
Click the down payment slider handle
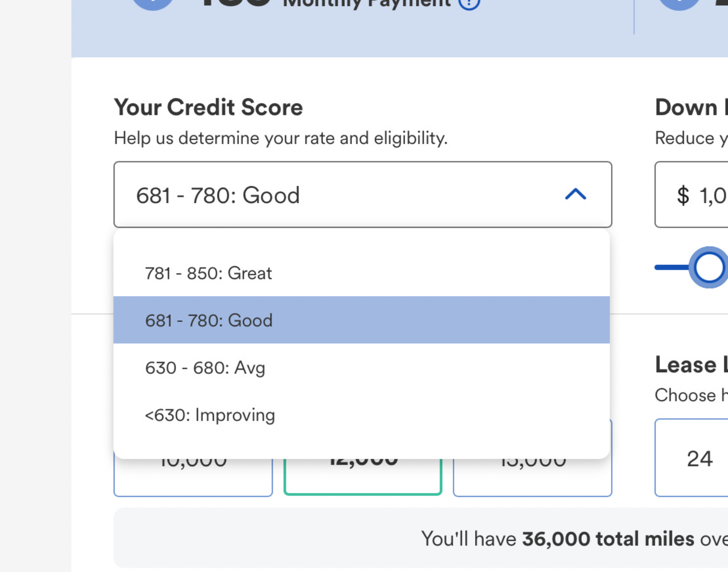tap(709, 267)
